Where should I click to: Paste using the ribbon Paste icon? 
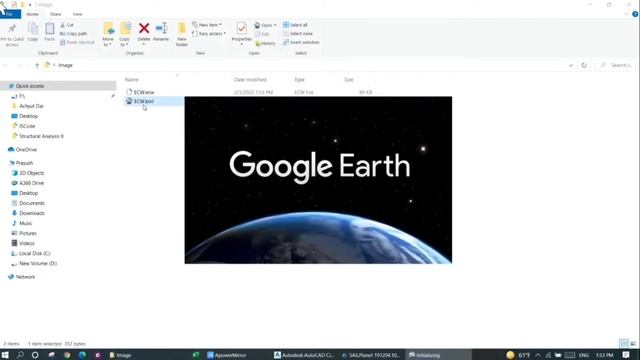(x=49, y=32)
